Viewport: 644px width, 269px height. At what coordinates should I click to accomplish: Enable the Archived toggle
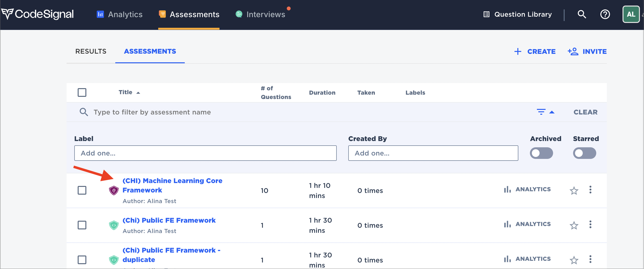(x=541, y=153)
